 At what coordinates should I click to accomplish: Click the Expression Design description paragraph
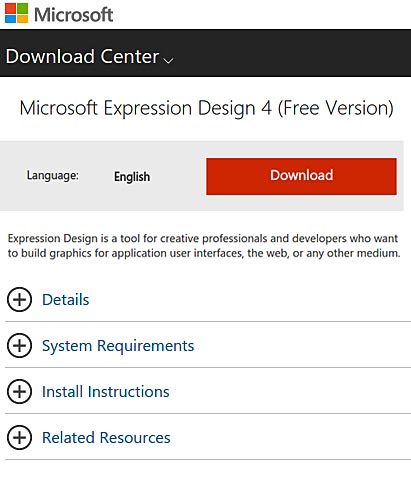pos(204,246)
